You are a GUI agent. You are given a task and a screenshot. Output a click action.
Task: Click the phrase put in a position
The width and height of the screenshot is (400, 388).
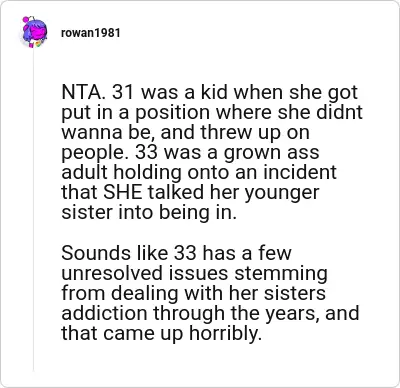point(136,112)
